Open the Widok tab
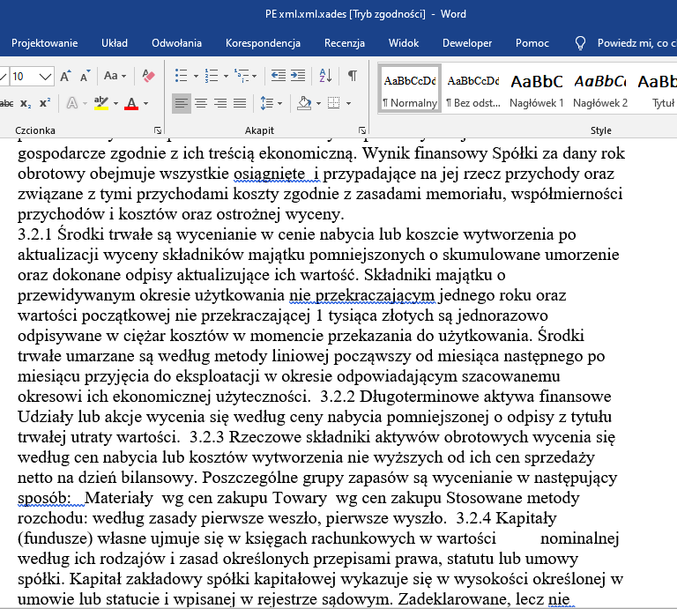 404,43
